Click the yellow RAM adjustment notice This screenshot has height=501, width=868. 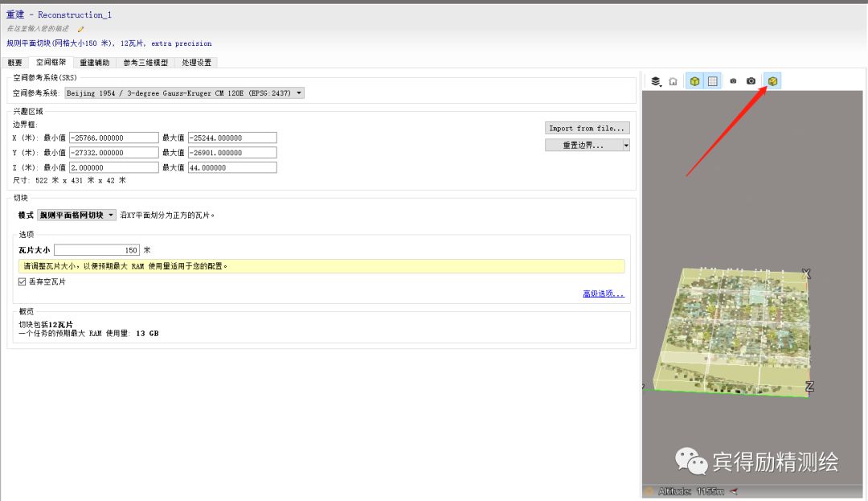pyautogui.click(x=321, y=266)
